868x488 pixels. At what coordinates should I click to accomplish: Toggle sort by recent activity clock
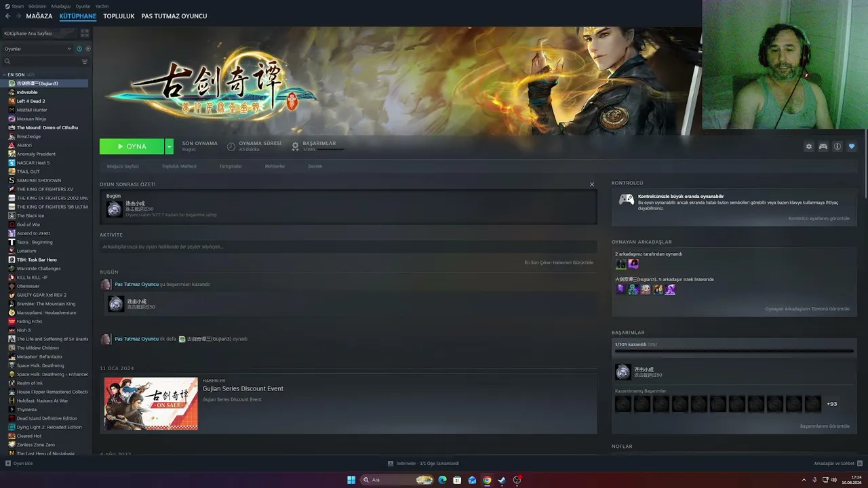coord(79,49)
